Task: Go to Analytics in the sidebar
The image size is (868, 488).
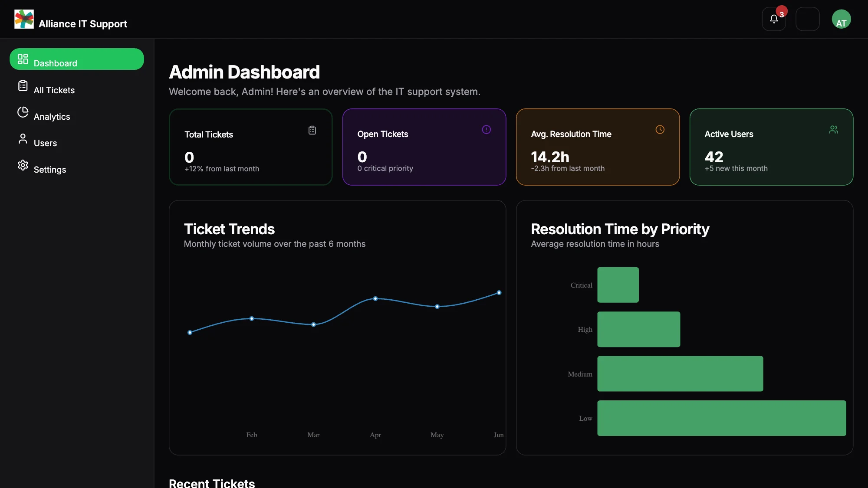Action: pos(77,112)
